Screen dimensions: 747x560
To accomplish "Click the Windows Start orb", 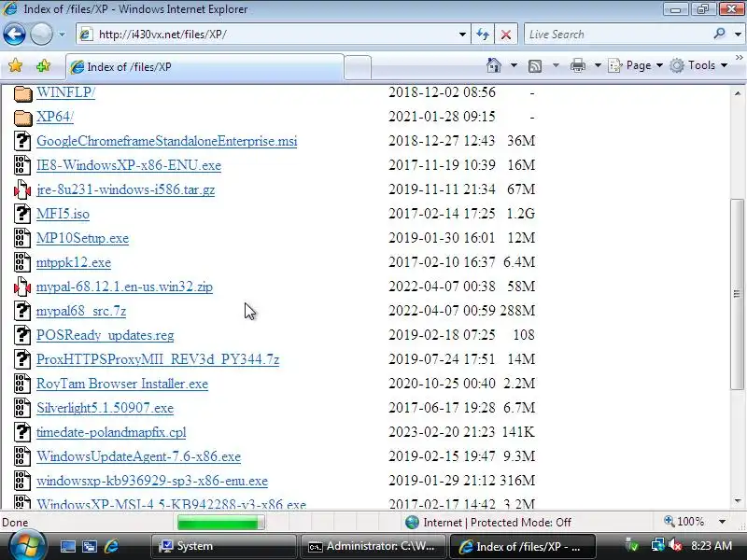I will coord(26,546).
